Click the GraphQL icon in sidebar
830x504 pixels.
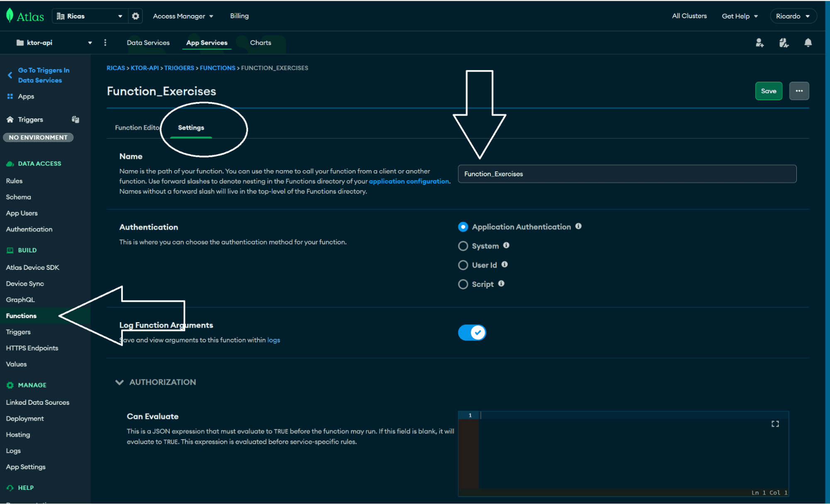20,299
